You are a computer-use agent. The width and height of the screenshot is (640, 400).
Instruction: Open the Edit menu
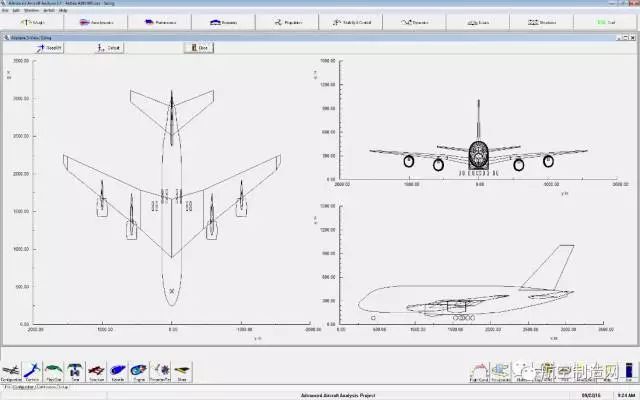pos(16,10)
